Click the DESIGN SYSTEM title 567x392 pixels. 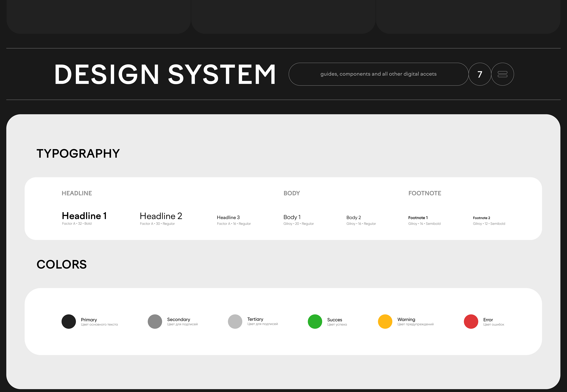[x=165, y=75]
